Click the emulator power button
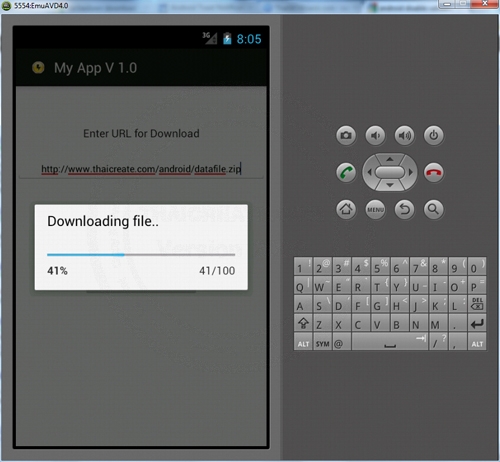The width and height of the screenshot is (500, 462). tap(433, 135)
